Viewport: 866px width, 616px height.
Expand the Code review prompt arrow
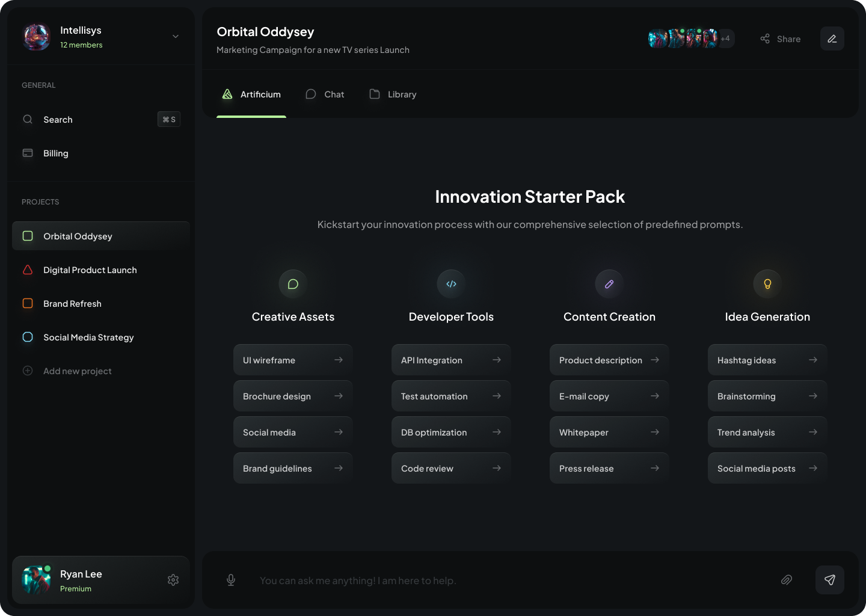[497, 468]
